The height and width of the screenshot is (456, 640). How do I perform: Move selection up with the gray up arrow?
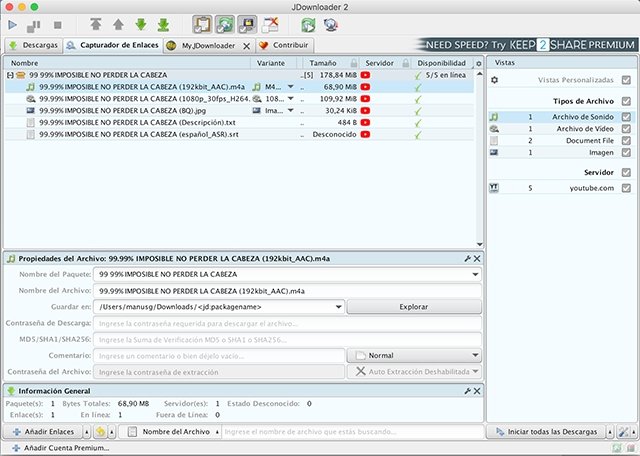tap(118, 25)
